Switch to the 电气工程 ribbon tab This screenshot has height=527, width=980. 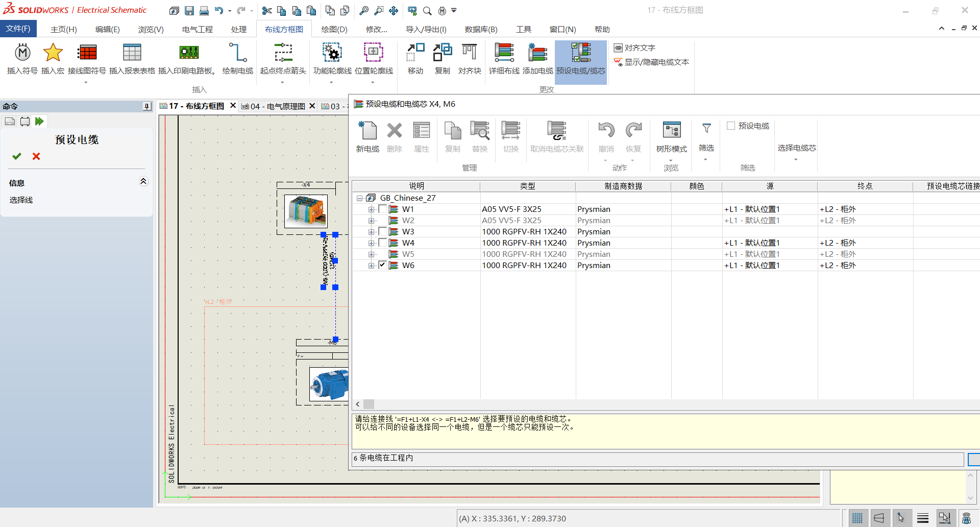(x=198, y=30)
